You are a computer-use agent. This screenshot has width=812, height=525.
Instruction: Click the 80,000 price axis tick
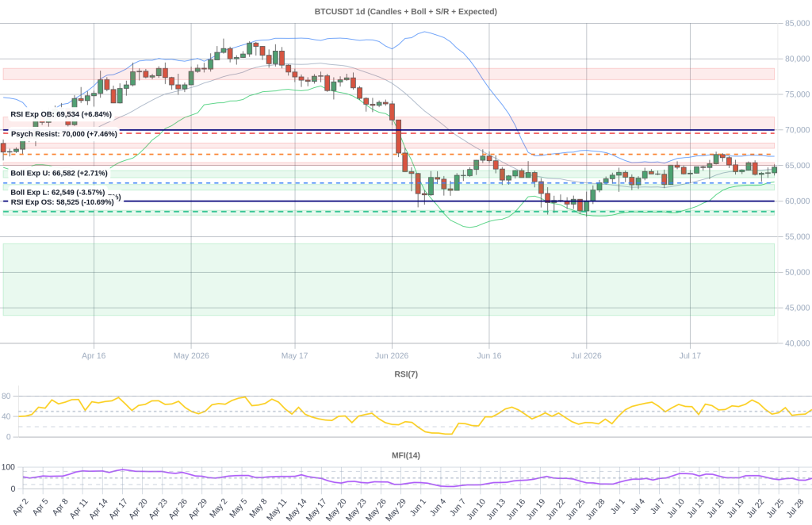pyautogui.click(x=797, y=59)
